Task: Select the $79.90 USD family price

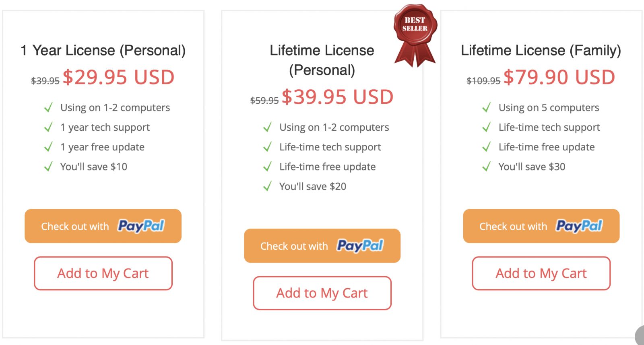Action: tap(559, 77)
